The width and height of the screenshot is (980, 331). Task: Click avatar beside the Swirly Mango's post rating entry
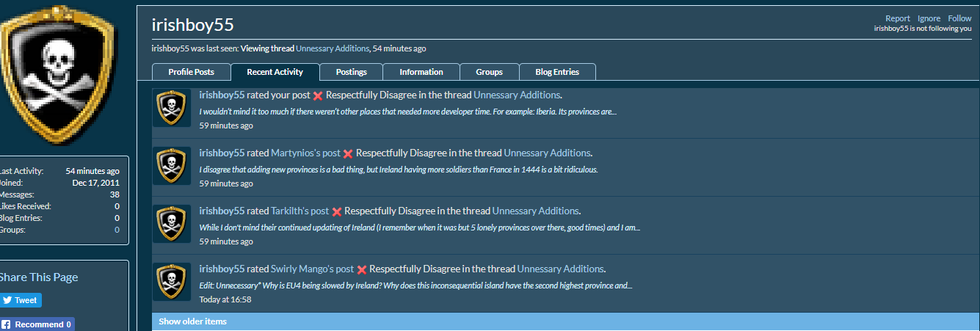(171, 281)
